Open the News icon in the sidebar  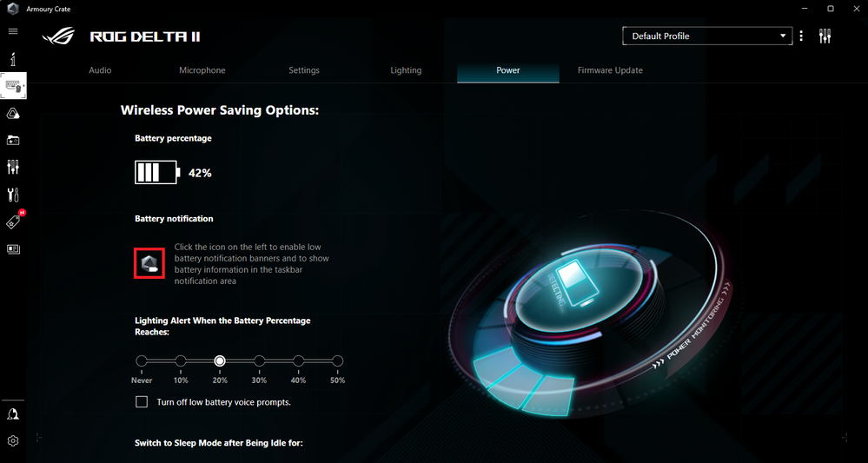tap(13, 249)
